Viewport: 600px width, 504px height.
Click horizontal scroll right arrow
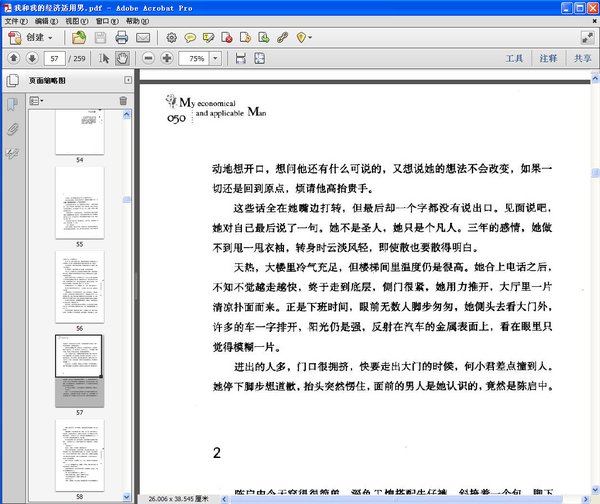click(x=585, y=499)
